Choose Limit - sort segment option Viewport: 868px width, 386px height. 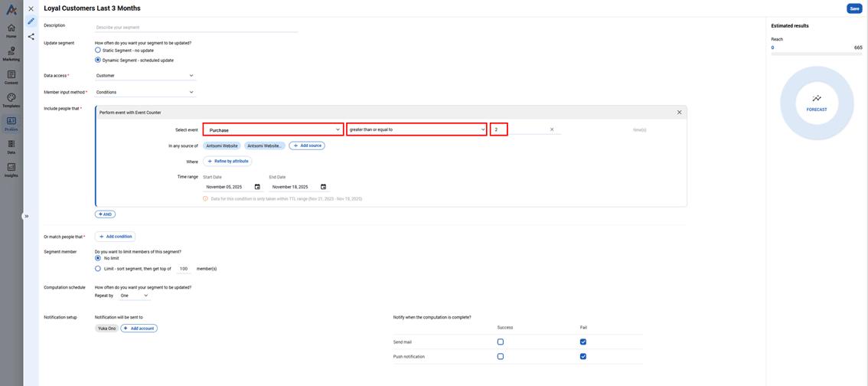pos(98,269)
